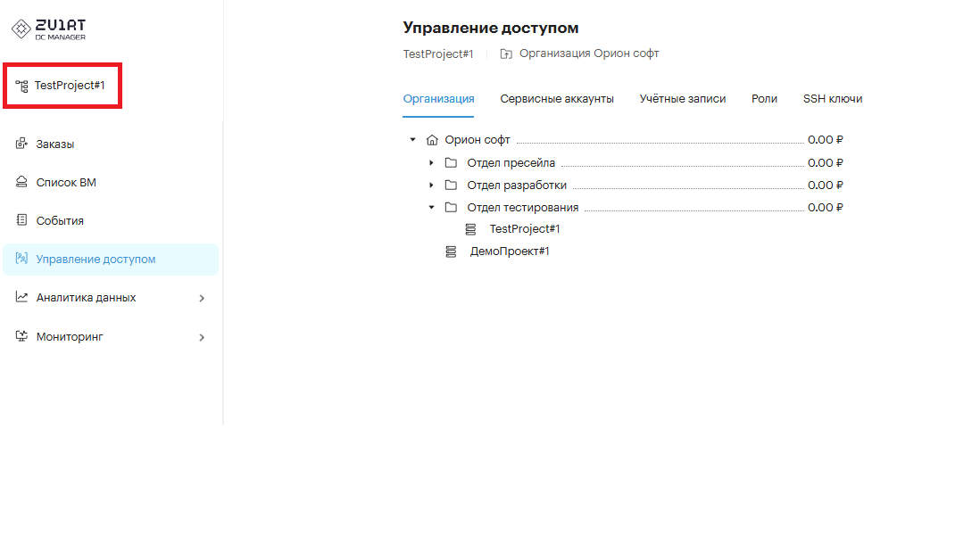Click the Заказы orders icon
The image size is (980, 544).
click(22, 144)
